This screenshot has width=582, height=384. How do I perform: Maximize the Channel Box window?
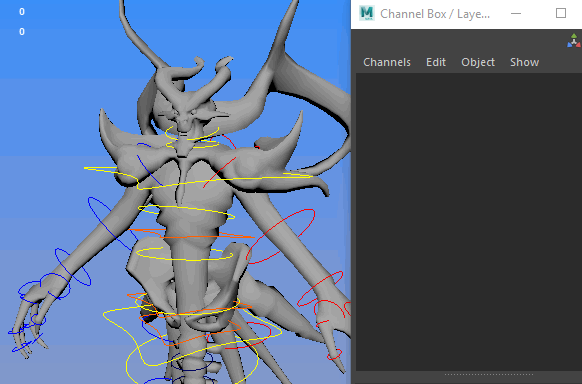point(561,13)
